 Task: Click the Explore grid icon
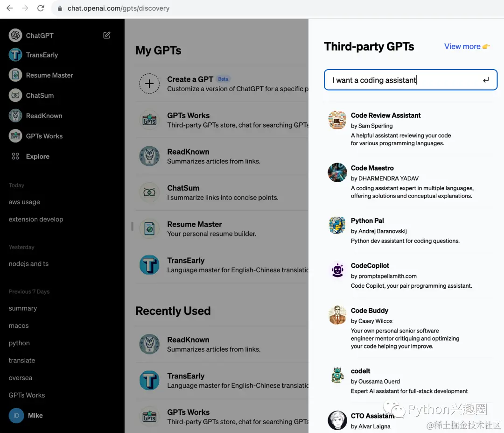pyautogui.click(x=15, y=156)
